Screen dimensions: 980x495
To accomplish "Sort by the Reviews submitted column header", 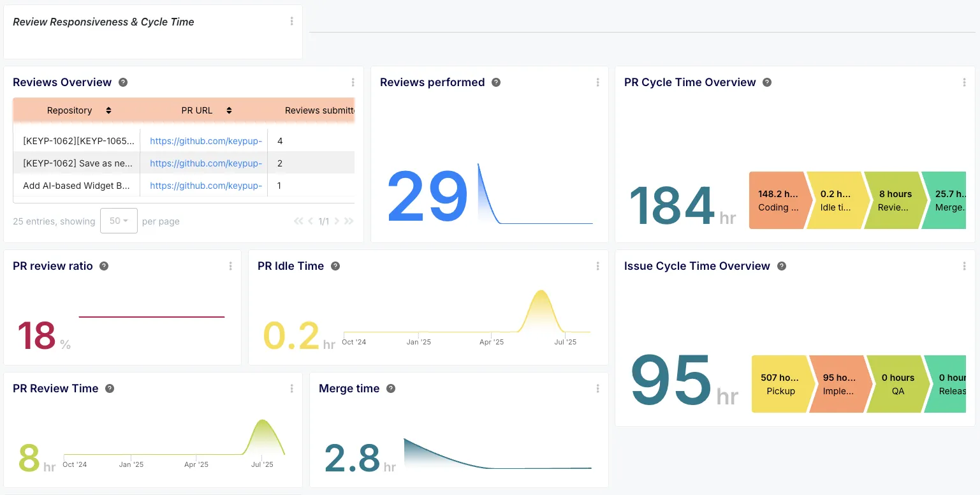I will pos(319,110).
